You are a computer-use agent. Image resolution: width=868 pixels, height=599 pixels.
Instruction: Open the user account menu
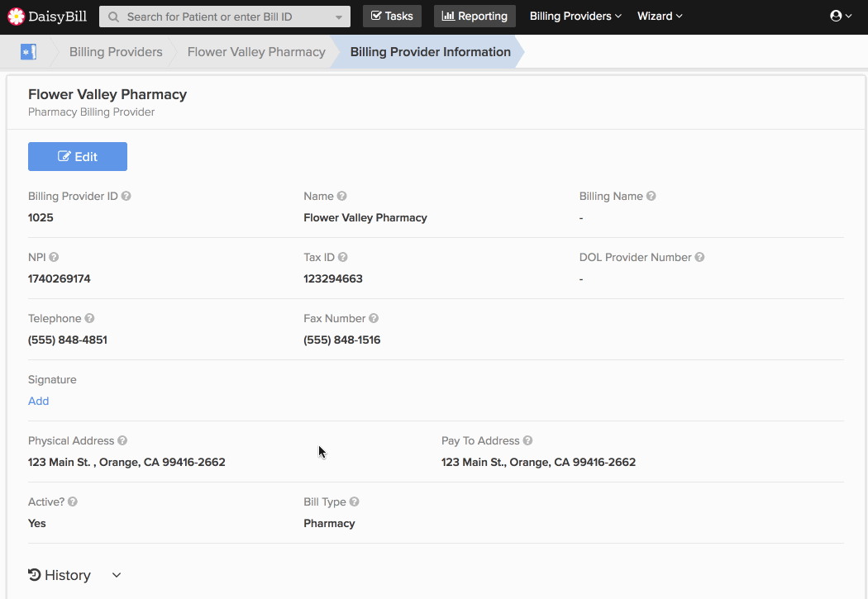click(x=841, y=16)
